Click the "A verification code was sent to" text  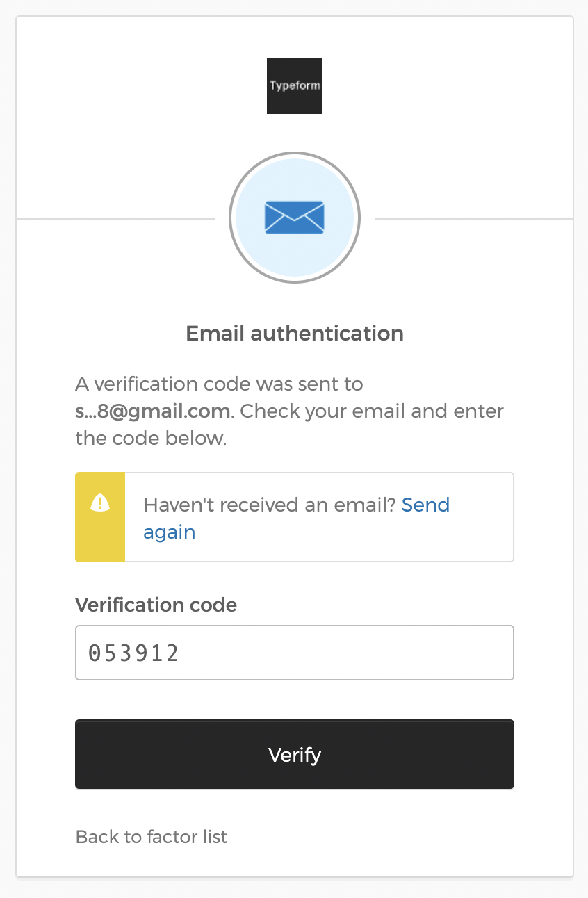[x=220, y=384]
